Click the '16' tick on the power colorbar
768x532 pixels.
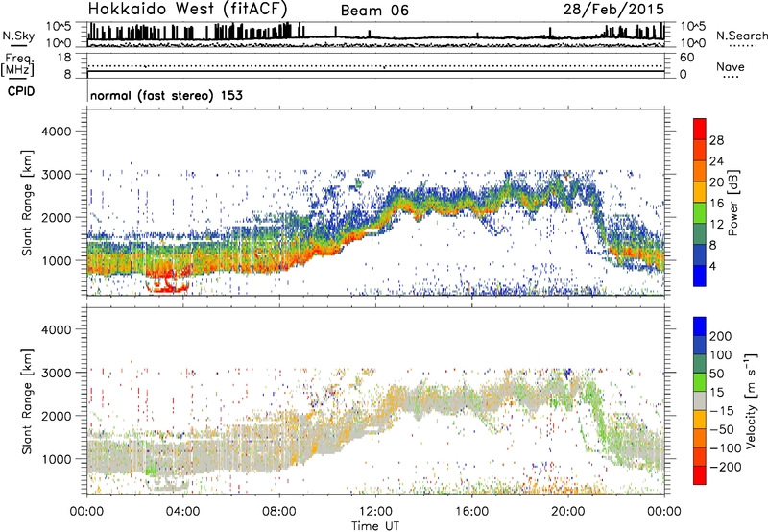tap(716, 204)
